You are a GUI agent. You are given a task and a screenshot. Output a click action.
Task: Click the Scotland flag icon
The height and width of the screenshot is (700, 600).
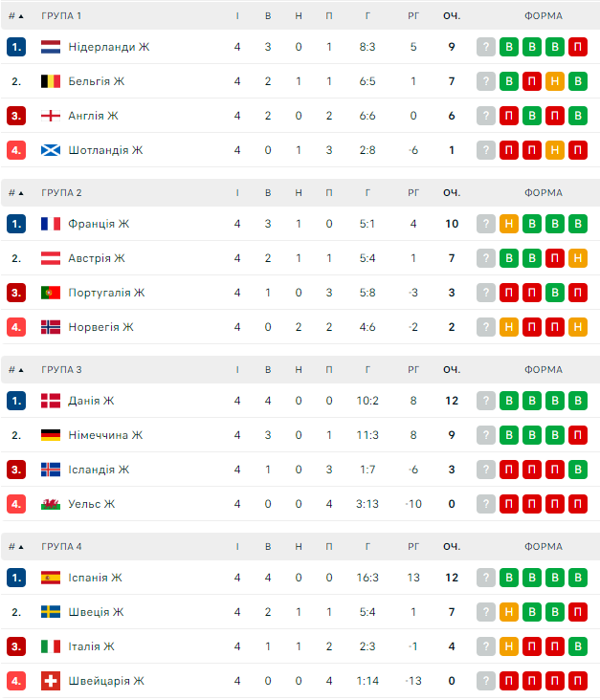51,150
